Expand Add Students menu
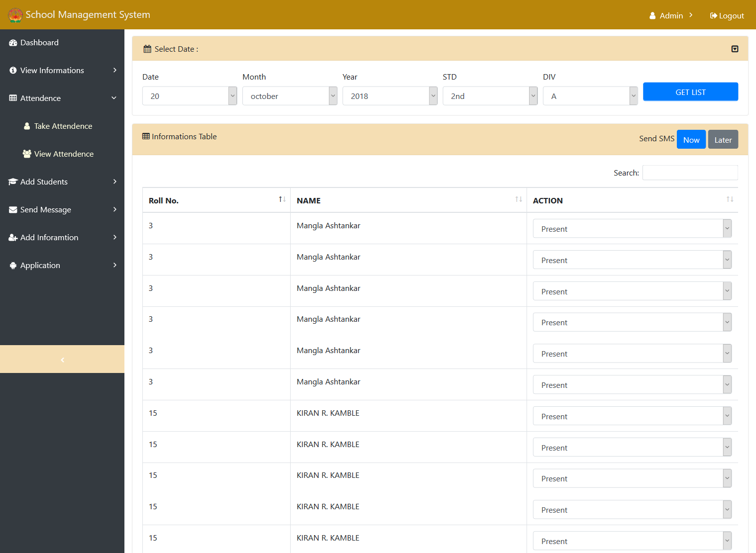The width and height of the screenshot is (756, 553). 62,182
